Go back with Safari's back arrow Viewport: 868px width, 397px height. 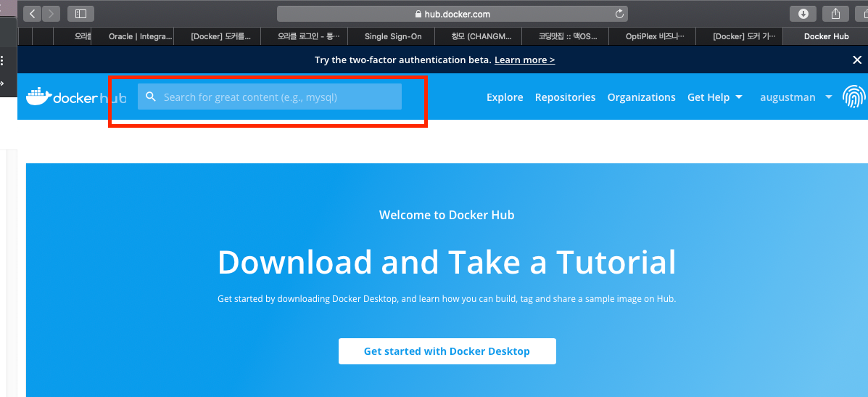[x=32, y=14]
